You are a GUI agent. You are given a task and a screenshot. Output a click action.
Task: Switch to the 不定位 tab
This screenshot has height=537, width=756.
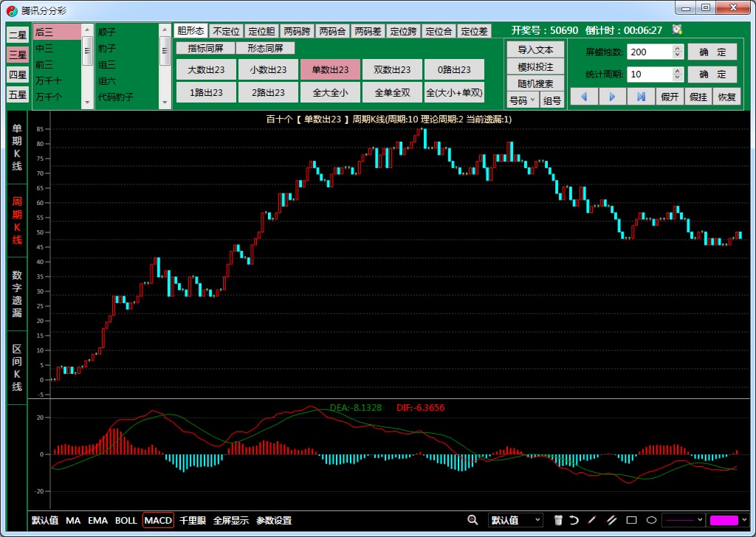tap(226, 31)
